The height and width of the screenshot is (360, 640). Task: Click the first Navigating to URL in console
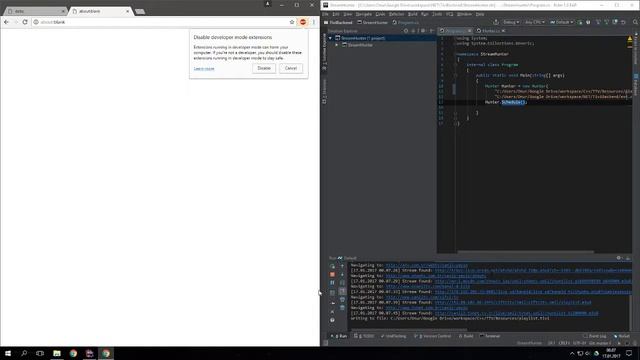[427, 265]
